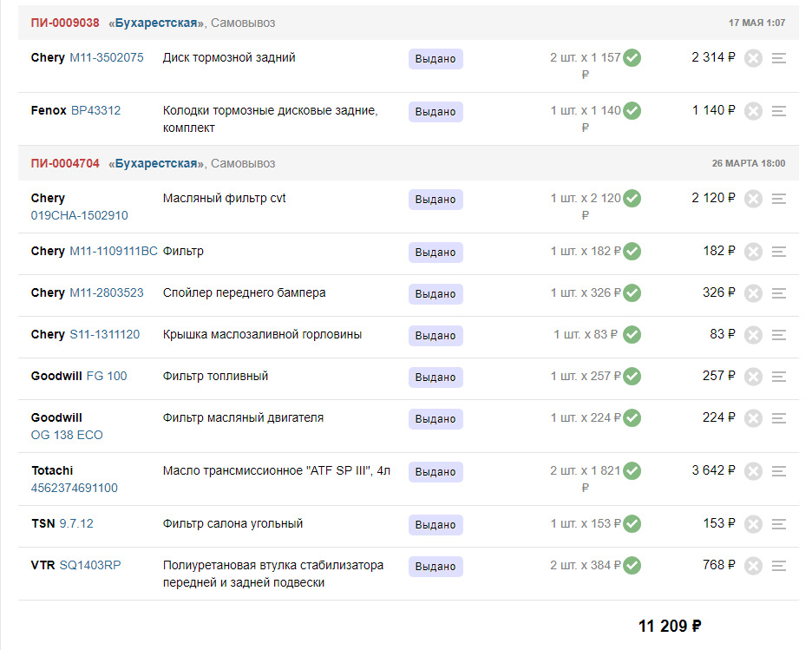Screen dimensions: 812x650
Task: Click green checkmark for Крышка маслозаливной горловины
Action: tap(632, 335)
